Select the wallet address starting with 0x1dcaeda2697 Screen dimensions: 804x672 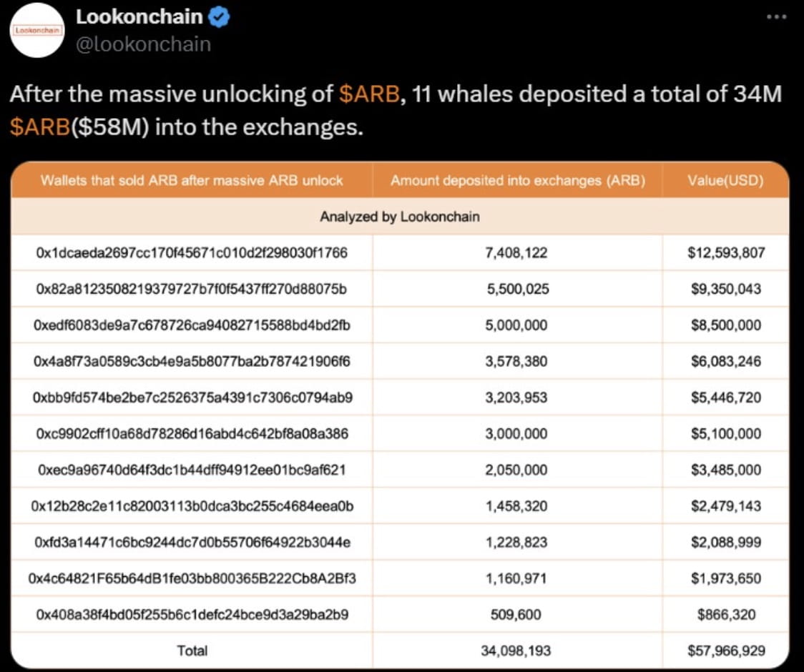192,252
